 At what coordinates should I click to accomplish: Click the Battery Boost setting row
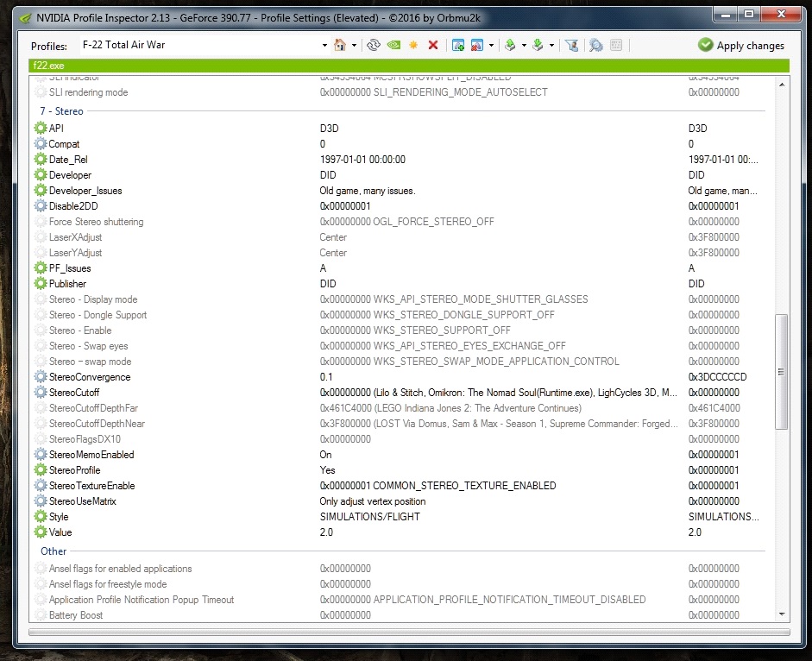(399, 615)
